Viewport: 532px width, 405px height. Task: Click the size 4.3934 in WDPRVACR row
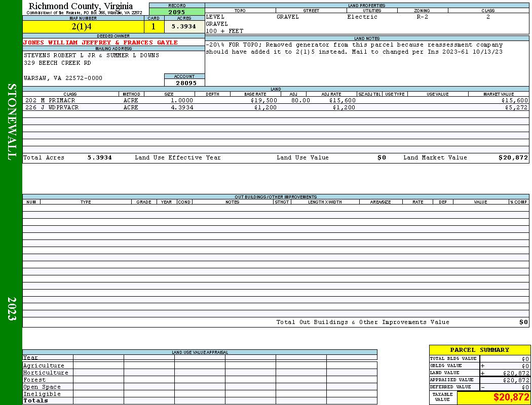(182, 107)
